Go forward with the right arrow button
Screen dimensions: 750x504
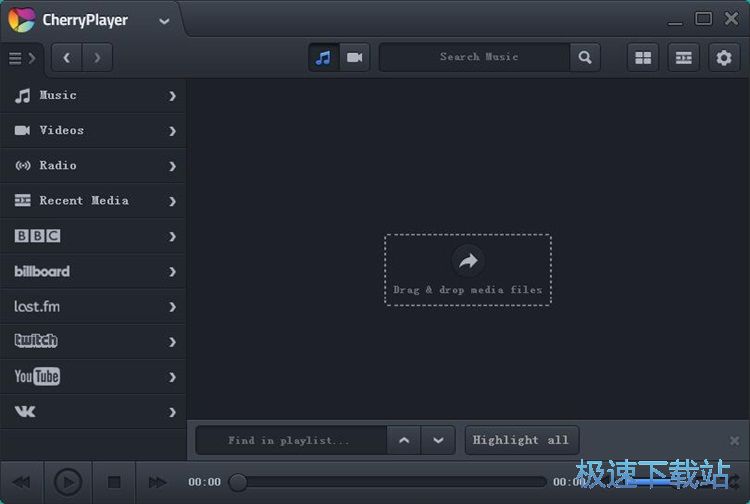tap(97, 58)
